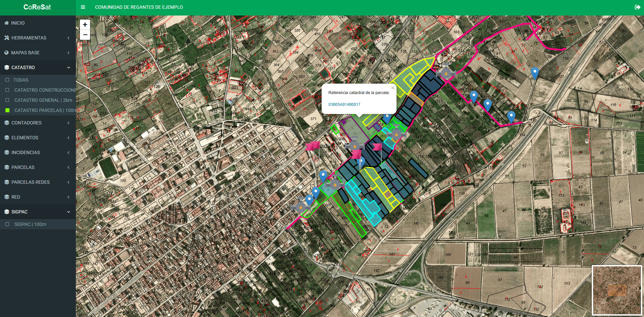Zoom in on the map
Viewport: 644px width, 317px height.
[85, 25]
